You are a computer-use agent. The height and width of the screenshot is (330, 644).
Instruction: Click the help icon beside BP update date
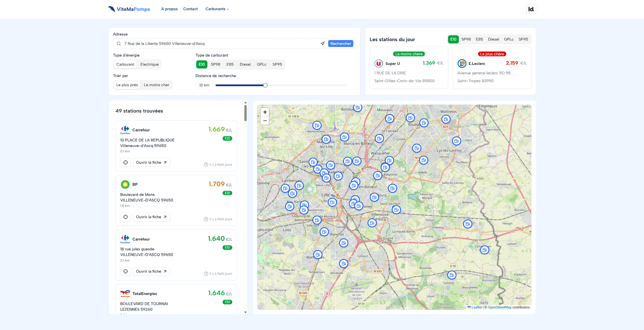click(206, 219)
